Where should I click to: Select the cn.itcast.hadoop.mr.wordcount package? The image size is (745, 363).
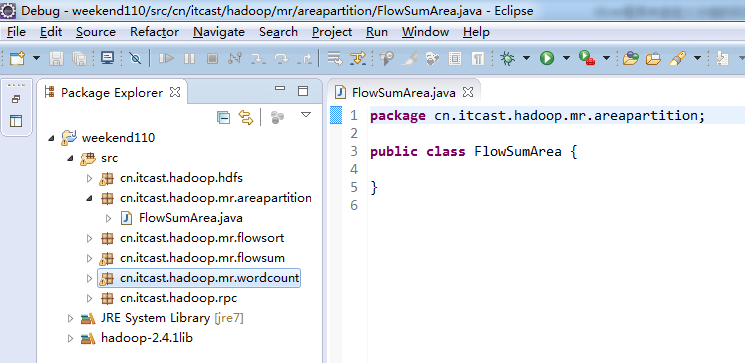(210, 278)
